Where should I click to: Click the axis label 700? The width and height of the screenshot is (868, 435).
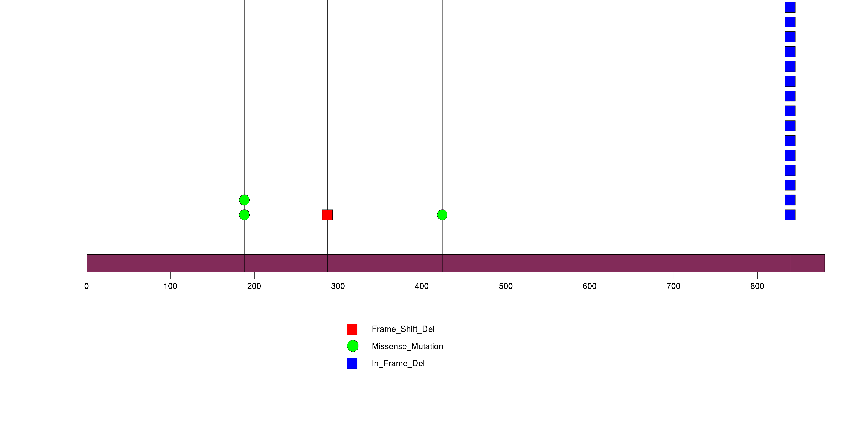coord(673,286)
